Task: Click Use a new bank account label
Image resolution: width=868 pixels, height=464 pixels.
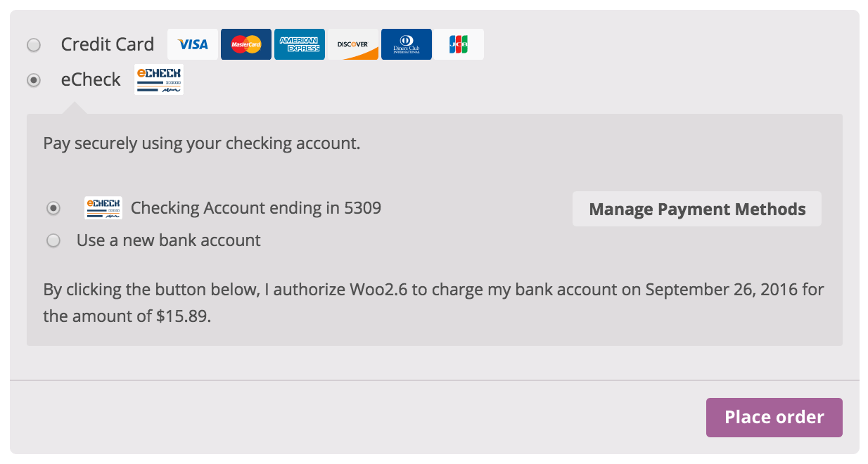Action: pos(167,240)
